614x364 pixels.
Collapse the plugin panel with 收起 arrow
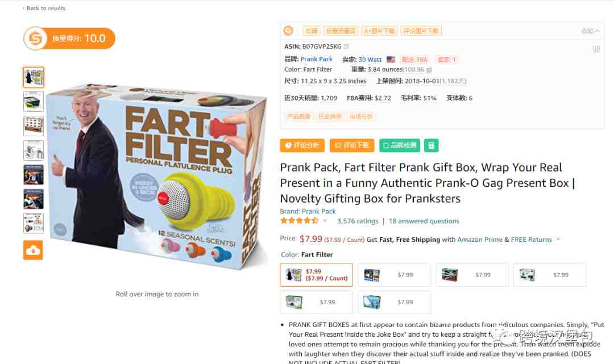591,31
